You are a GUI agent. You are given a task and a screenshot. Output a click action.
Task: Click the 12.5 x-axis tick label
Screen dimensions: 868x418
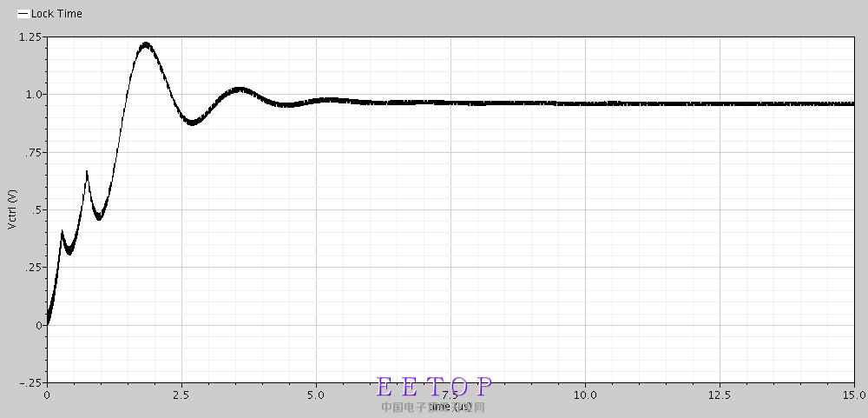pos(720,395)
